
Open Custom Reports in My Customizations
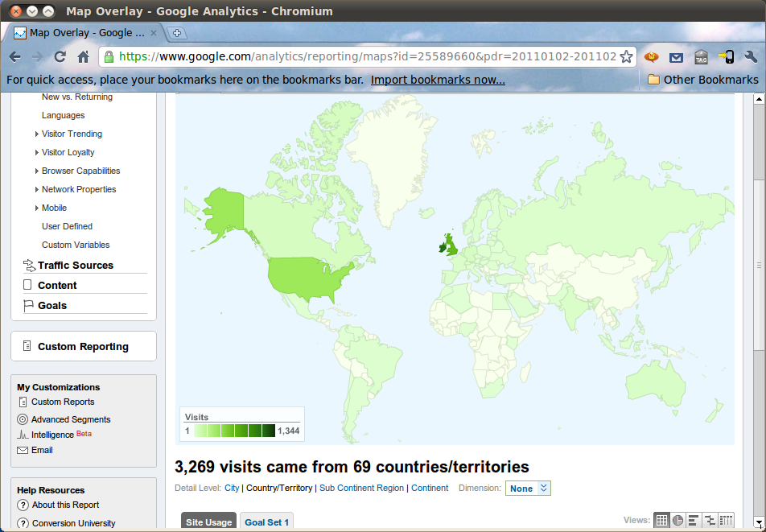point(63,402)
